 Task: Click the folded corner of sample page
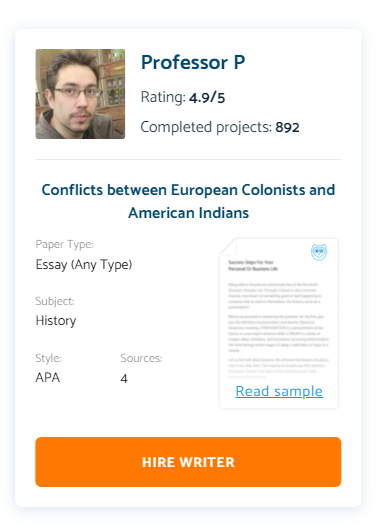click(229, 247)
